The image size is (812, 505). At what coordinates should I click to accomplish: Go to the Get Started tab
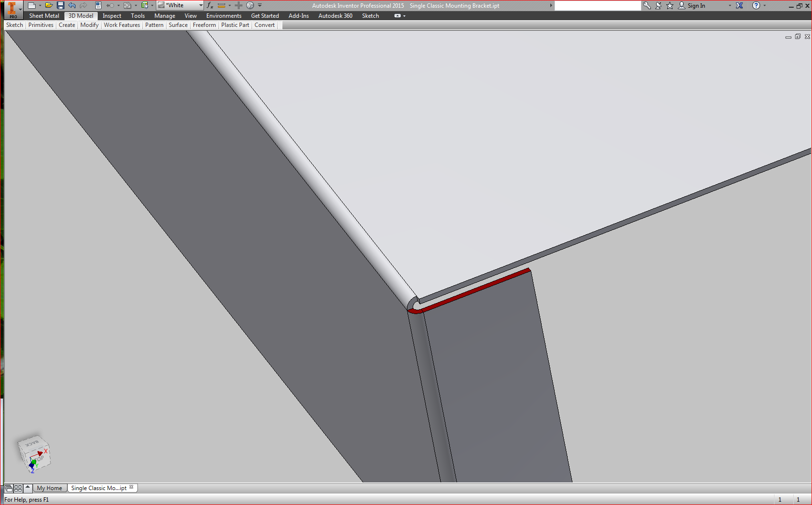point(265,16)
